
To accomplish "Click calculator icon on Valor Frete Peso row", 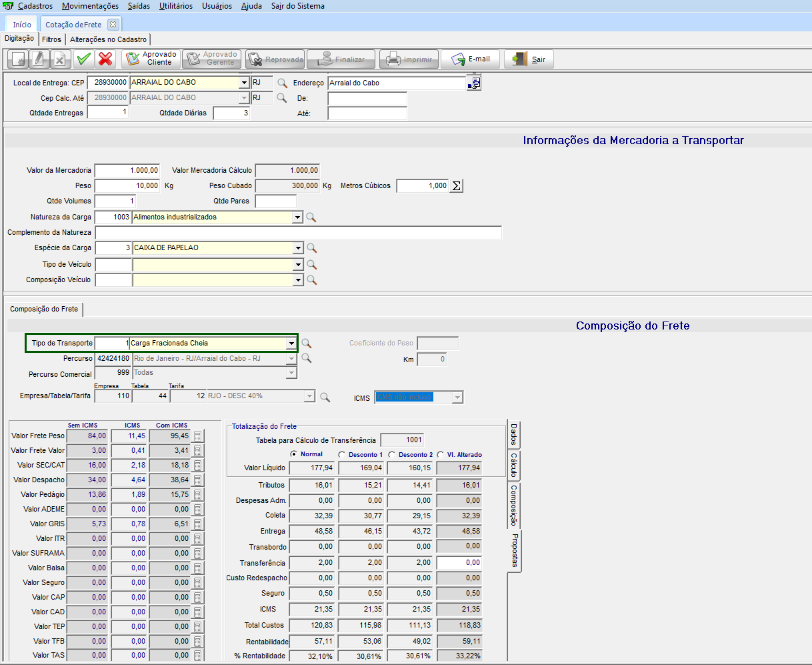I will click(x=197, y=436).
